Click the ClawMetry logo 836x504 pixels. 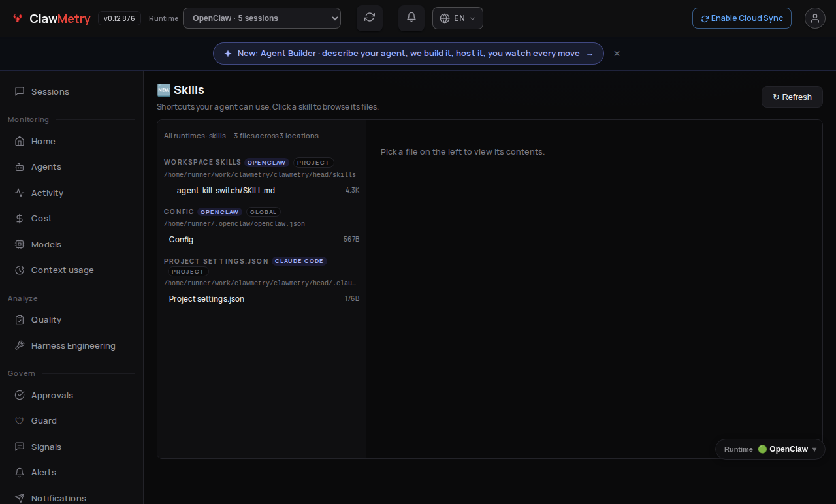click(x=52, y=18)
